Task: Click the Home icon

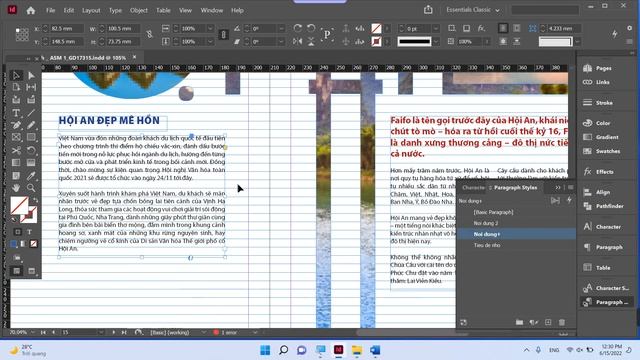Action: pos(31,11)
